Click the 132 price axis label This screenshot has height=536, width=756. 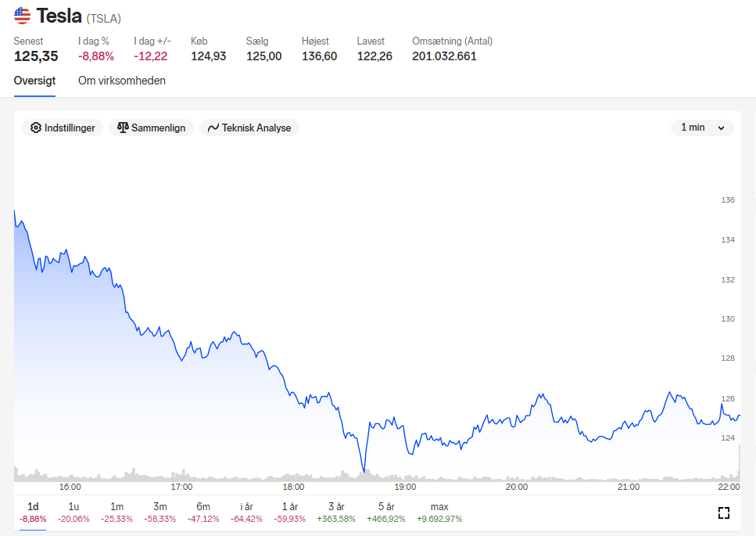(728, 280)
